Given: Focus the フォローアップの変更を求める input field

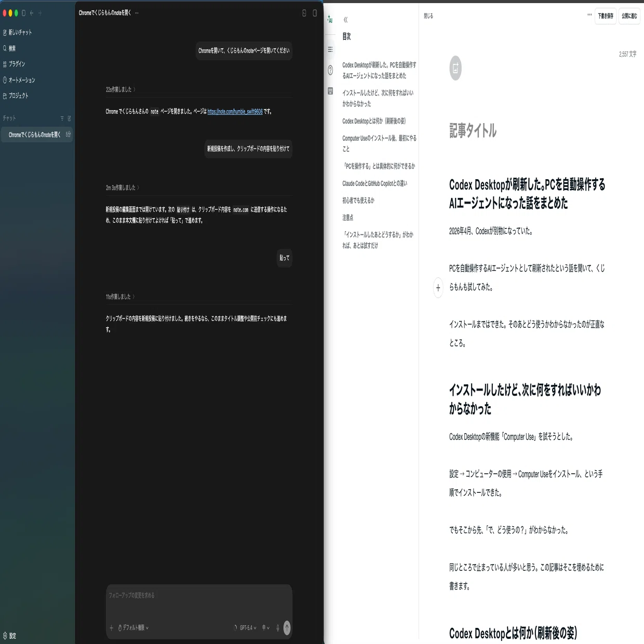Looking at the screenshot, I should (199, 596).
